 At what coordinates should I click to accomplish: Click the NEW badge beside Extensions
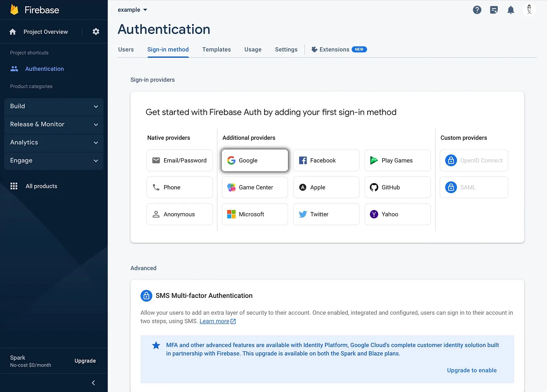tap(359, 50)
